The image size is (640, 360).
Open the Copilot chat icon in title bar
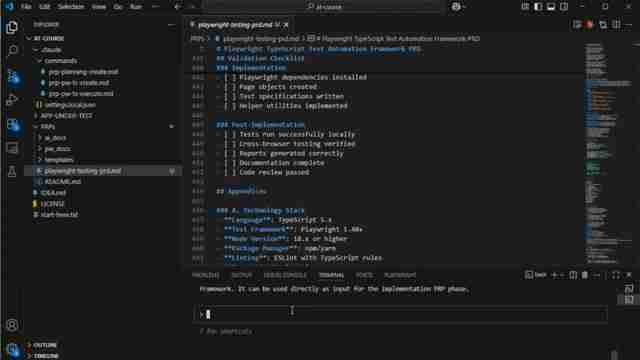click(456, 7)
